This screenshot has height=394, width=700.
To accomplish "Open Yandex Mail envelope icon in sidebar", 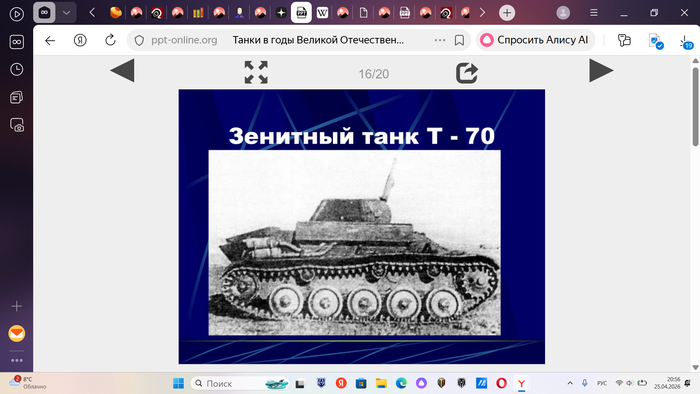I will click(x=17, y=333).
